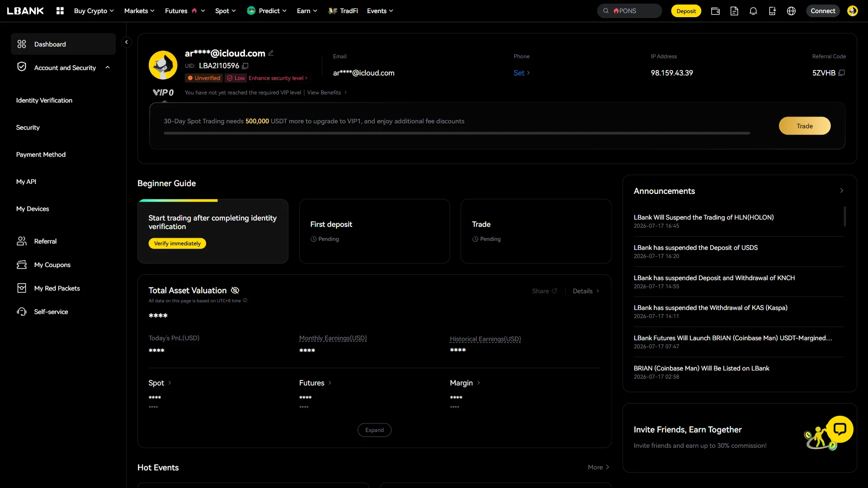Image resolution: width=868 pixels, height=488 pixels.
Task: Open Events dropdown menu
Action: 380,11
